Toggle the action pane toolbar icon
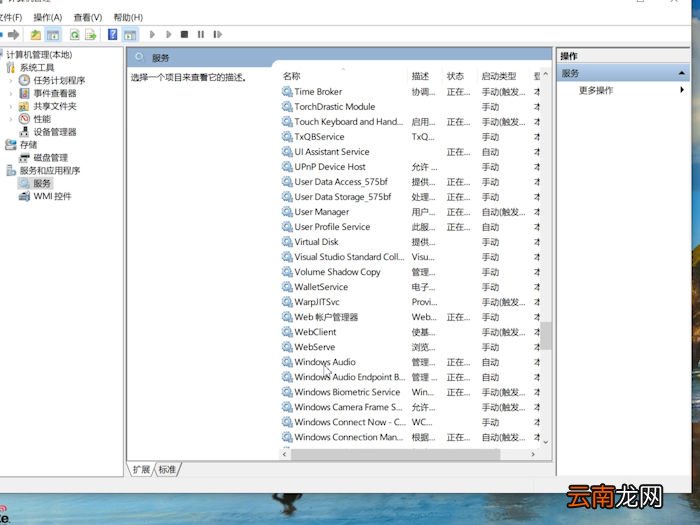 [130, 34]
